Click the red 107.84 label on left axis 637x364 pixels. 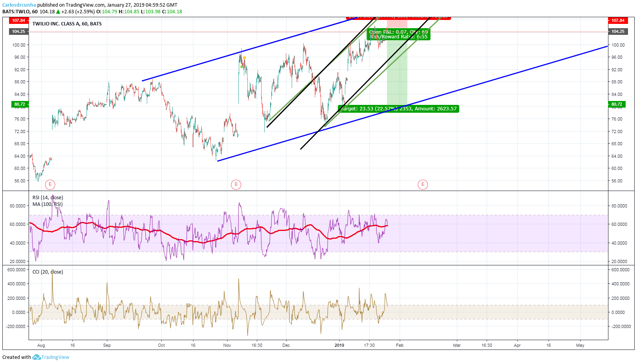tap(19, 20)
